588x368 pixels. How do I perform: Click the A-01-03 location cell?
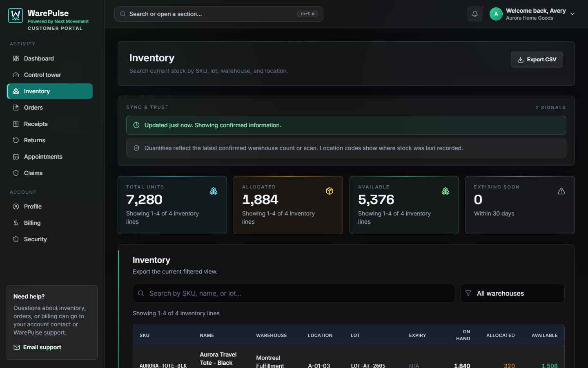(x=319, y=366)
